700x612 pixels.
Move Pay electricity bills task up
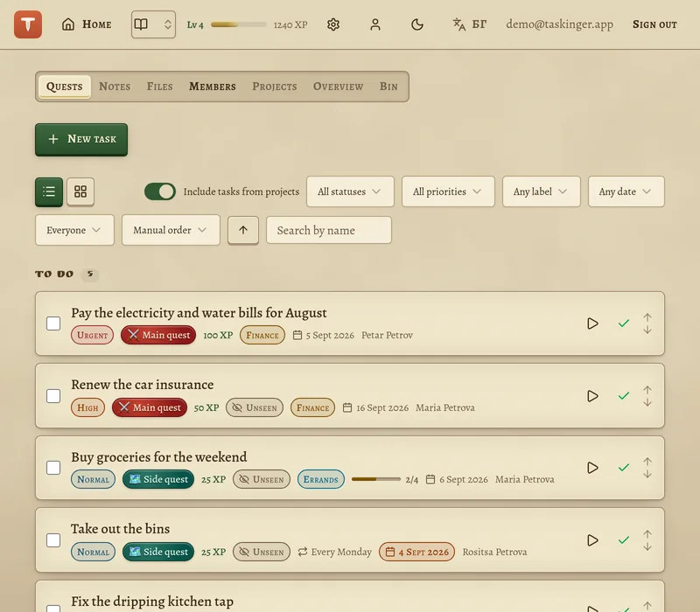click(647, 317)
